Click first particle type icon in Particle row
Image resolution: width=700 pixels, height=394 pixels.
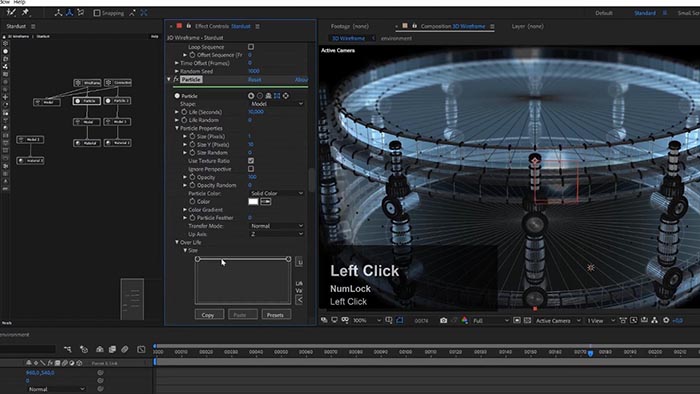click(251, 96)
